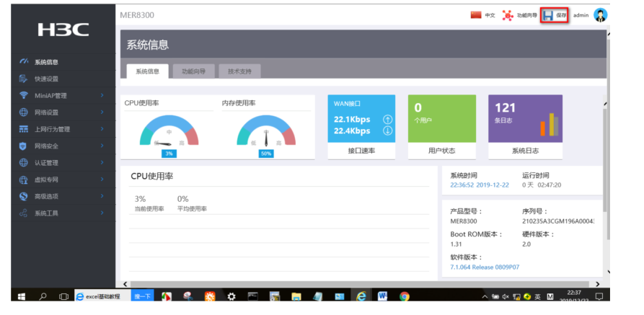Click the WAN download arrow icon
The width and height of the screenshot is (644, 315).
pos(388,130)
